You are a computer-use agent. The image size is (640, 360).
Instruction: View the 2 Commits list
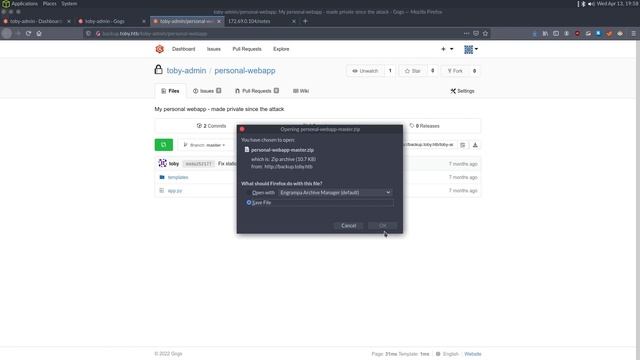(x=211, y=126)
